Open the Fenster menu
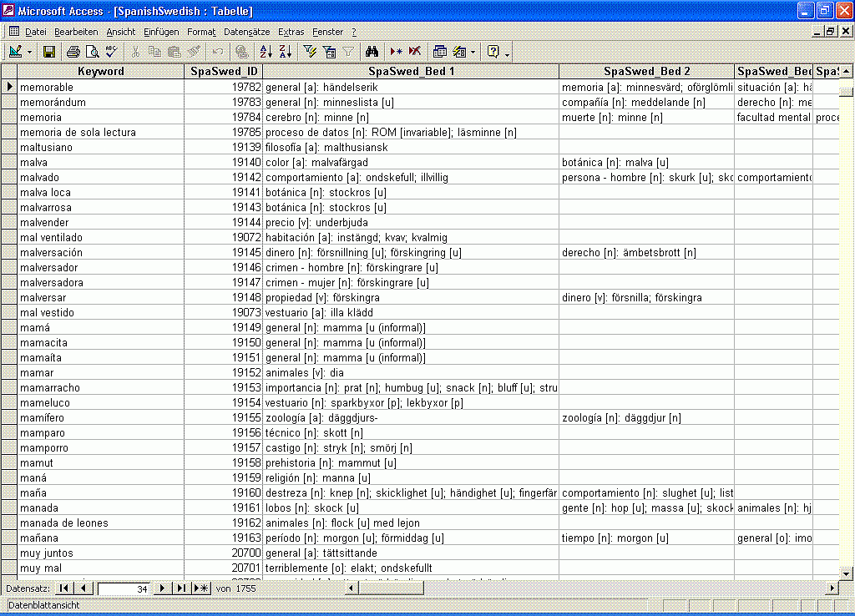Screen dimensions: 855x616 [x=327, y=32]
